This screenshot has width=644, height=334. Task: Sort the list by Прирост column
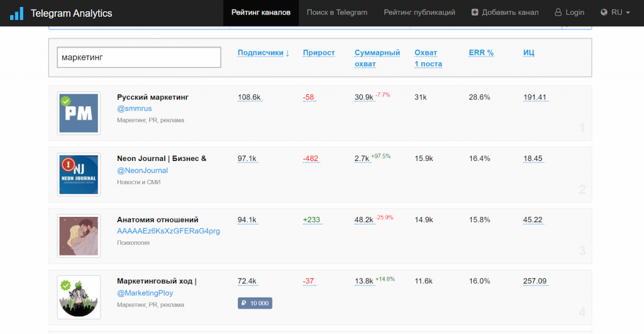(x=319, y=53)
